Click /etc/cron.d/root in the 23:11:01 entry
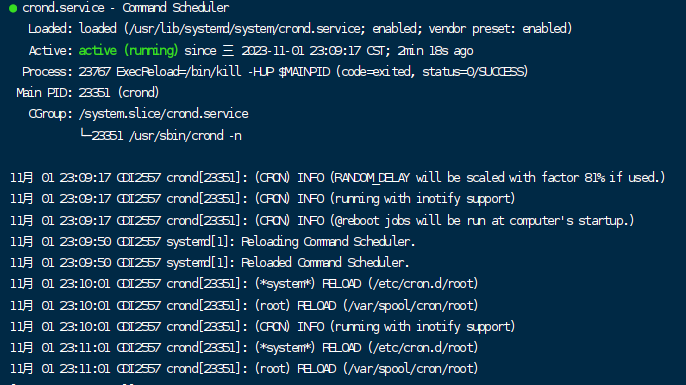Screen dimensions: 686x385 click(423, 348)
